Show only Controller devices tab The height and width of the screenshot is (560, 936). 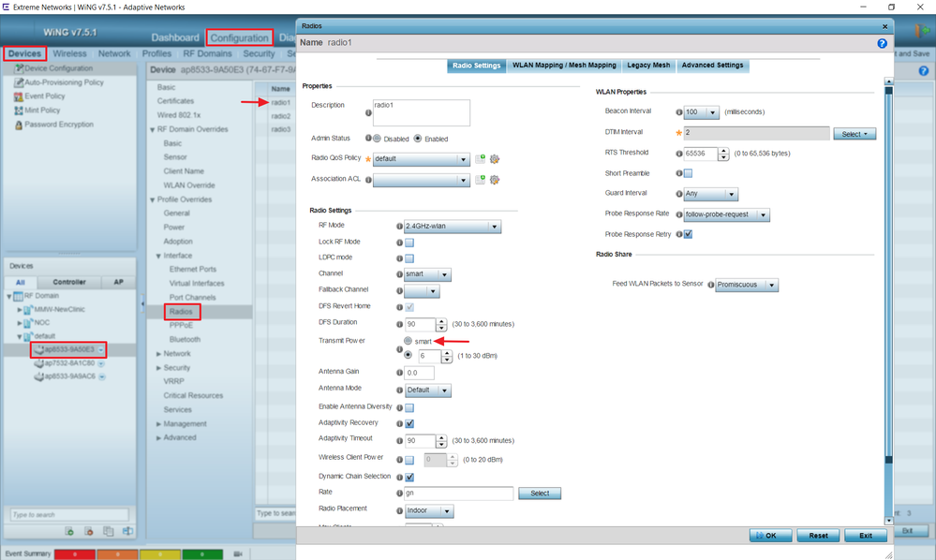coord(69,282)
